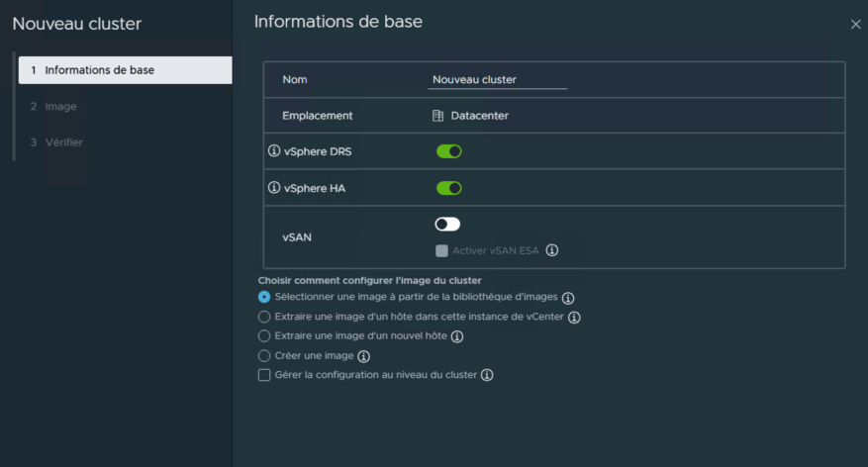The height and width of the screenshot is (467, 868).
Task: Select the Créer une image radio option
Action: (x=264, y=356)
